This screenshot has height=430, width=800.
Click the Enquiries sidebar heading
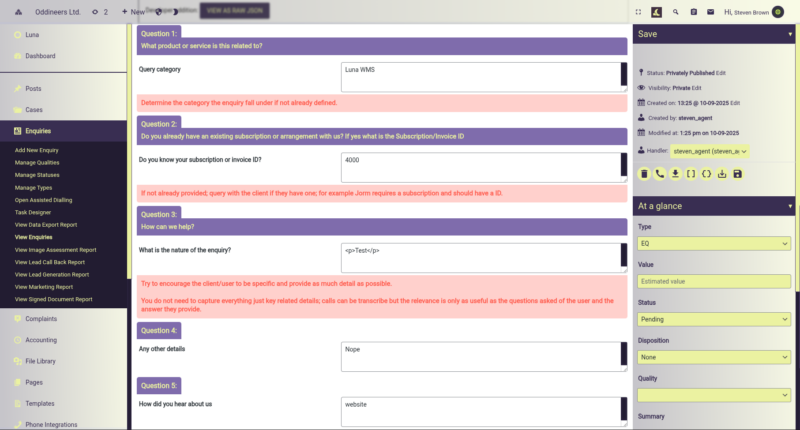(38, 131)
